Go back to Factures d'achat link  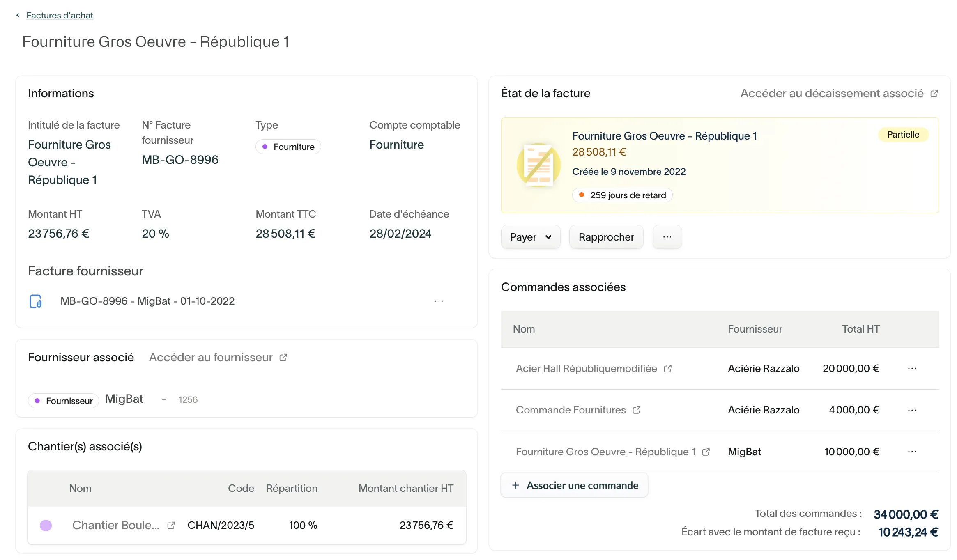point(60,15)
